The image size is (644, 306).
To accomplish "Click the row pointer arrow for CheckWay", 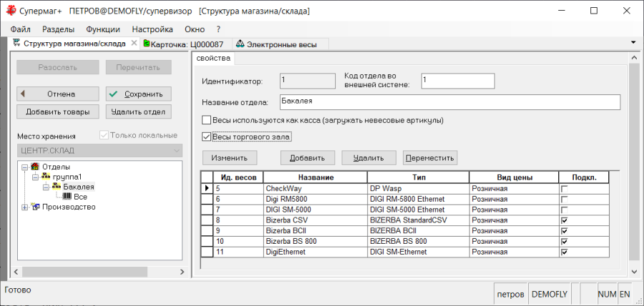I will pos(207,188).
